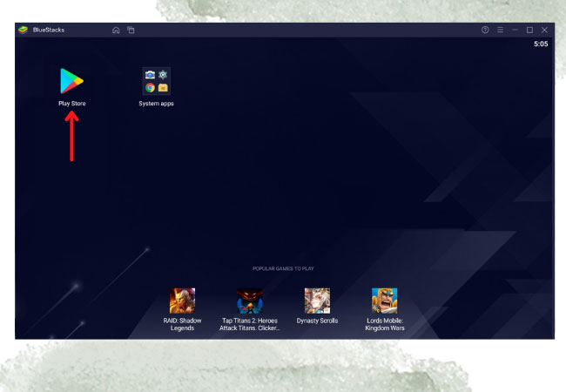Image resolution: width=566 pixels, height=392 pixels.
Task: Click the 5:05 clock display
Action: (541, 44)
